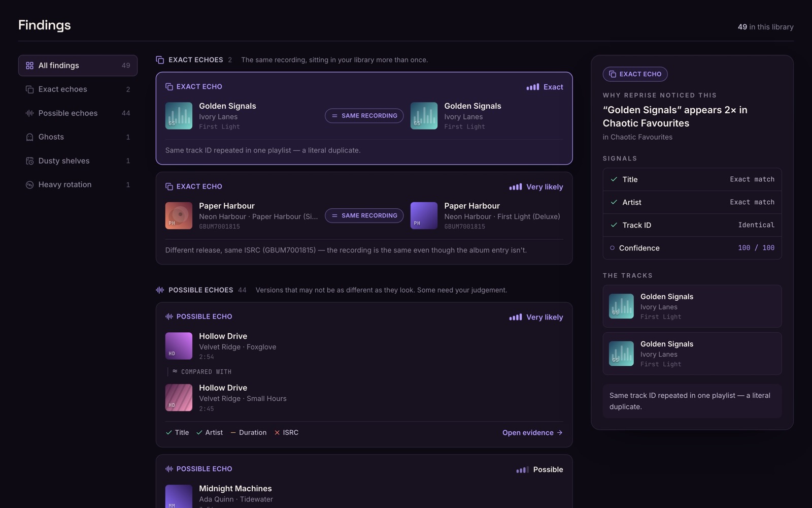Viewport: 812px width, 508px height.
Task: Click the Title signal checkmark in detail panel
Action: point(614,179)
